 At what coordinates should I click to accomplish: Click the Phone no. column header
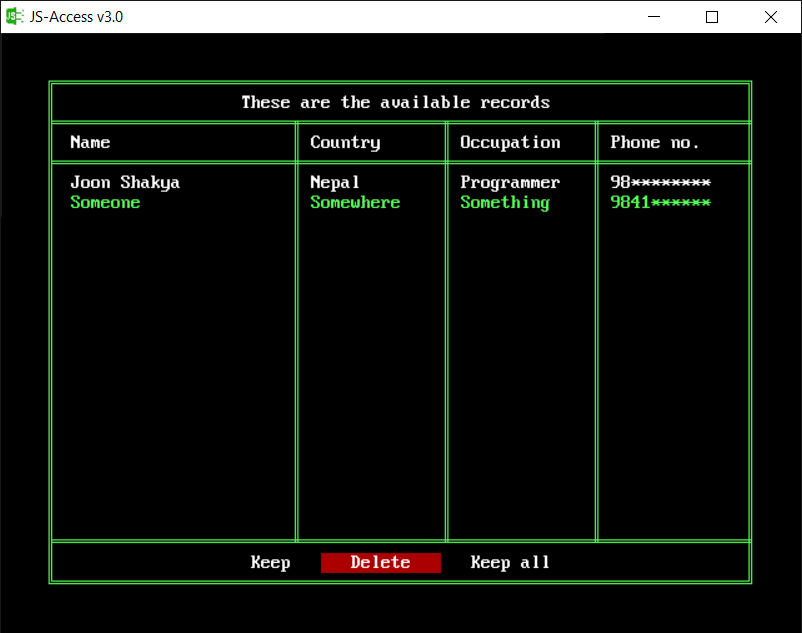655,142
